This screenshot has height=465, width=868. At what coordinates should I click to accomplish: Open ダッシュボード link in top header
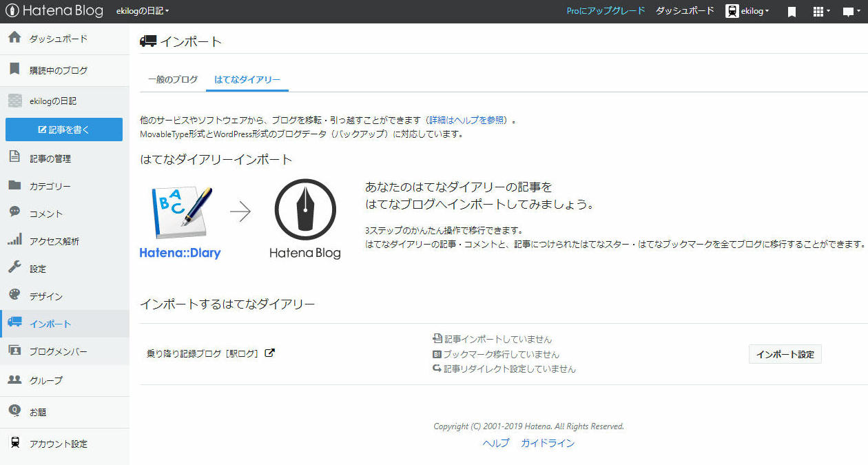pyautogui.click(x=685, y=11)
